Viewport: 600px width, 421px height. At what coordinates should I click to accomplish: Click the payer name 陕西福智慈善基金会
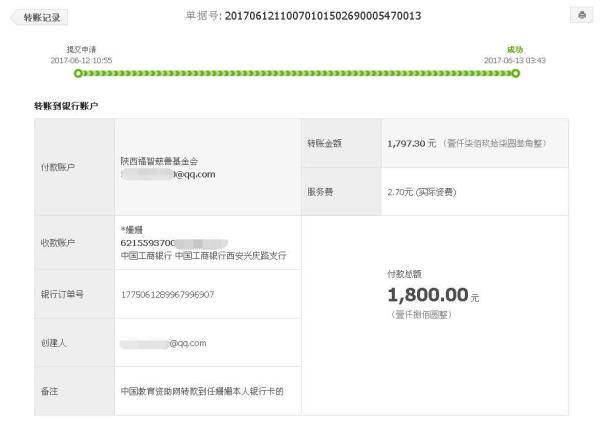tap(159, 161)
